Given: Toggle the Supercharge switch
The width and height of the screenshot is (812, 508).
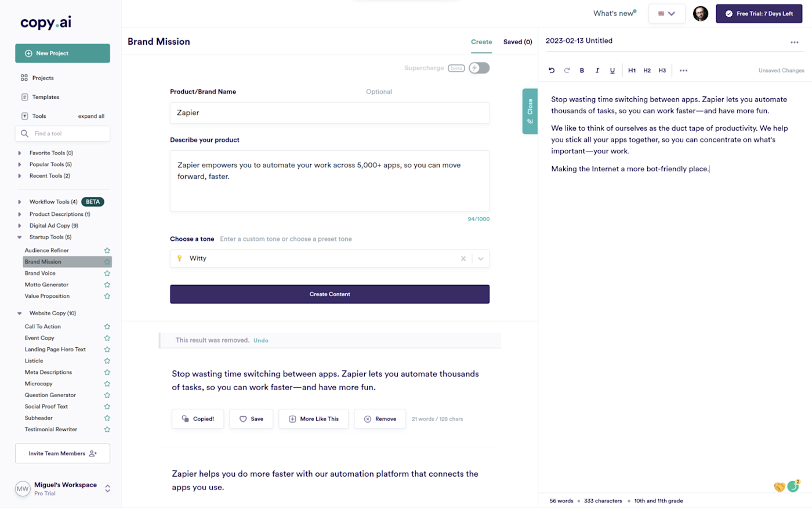Looking at the screenshot, I should coord(479,68).
